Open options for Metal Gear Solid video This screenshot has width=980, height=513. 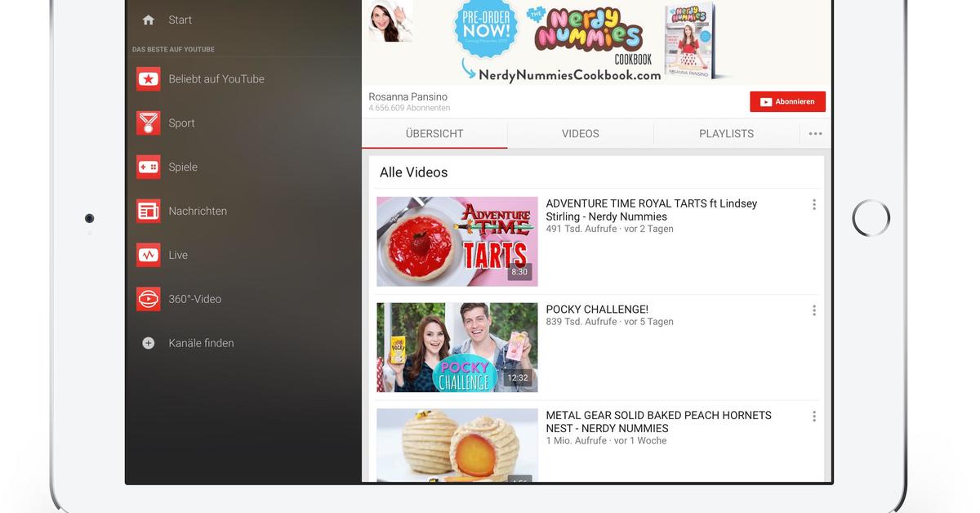pos(814,417)
